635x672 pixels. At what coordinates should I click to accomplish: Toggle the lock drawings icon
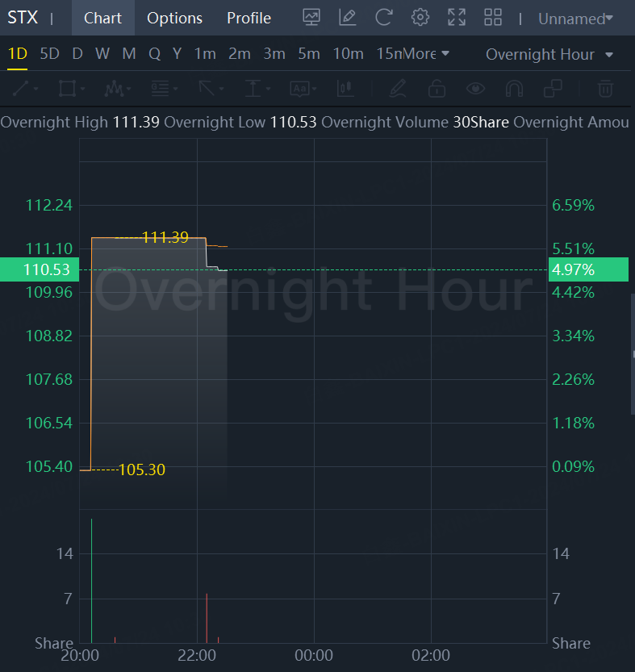(x=437, y=89)
